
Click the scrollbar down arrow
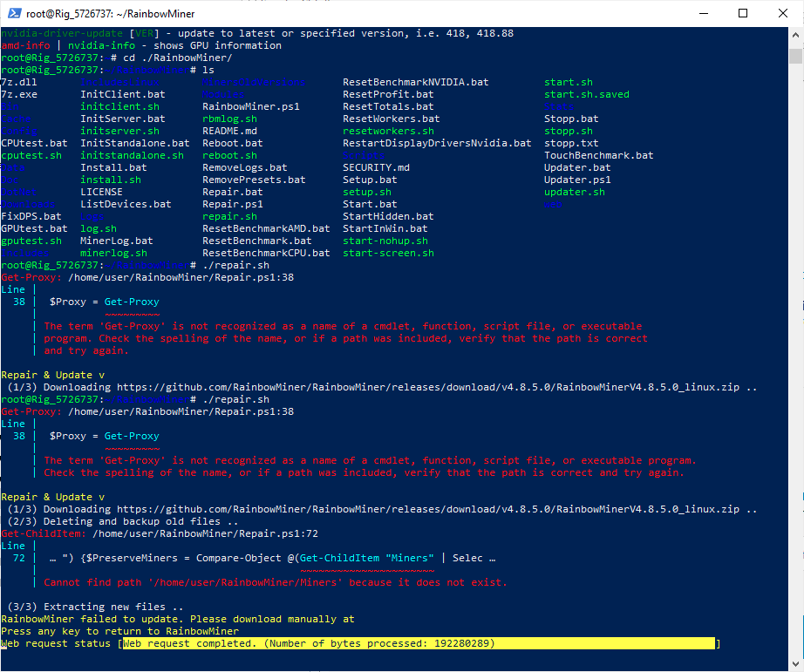click(796, 665)
